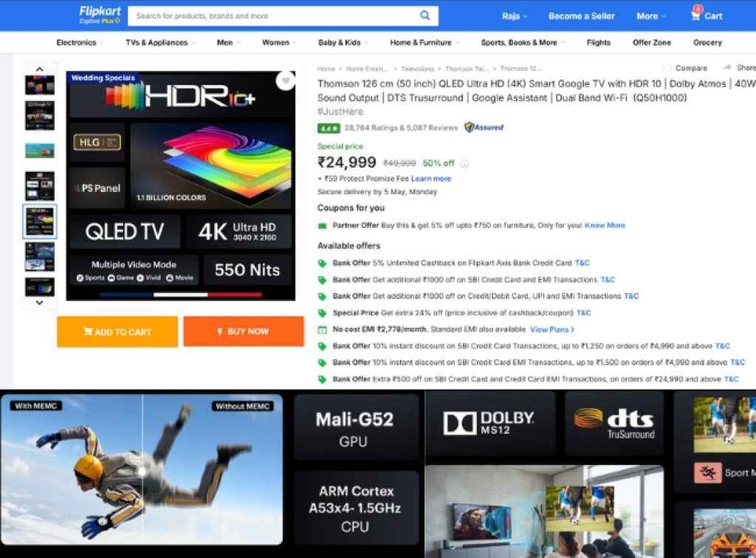Click the Flipkart Assured badge
Image resolution: width=756 pixels, height=558 pixels.
click(484, 127)
